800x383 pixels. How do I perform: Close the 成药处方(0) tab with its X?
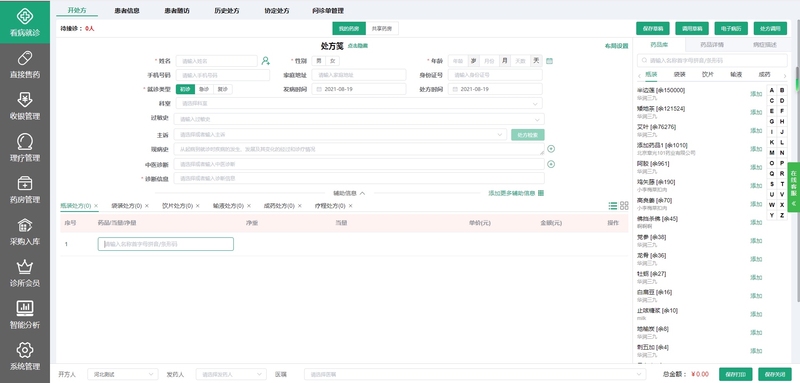tap(299, 206)
